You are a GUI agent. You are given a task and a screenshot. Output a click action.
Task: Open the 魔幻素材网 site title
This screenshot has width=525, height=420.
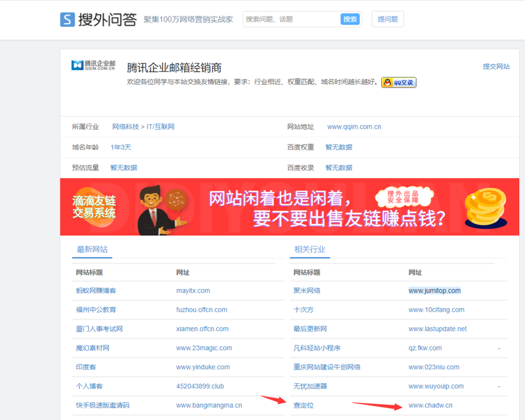click(x=93, y=348)
